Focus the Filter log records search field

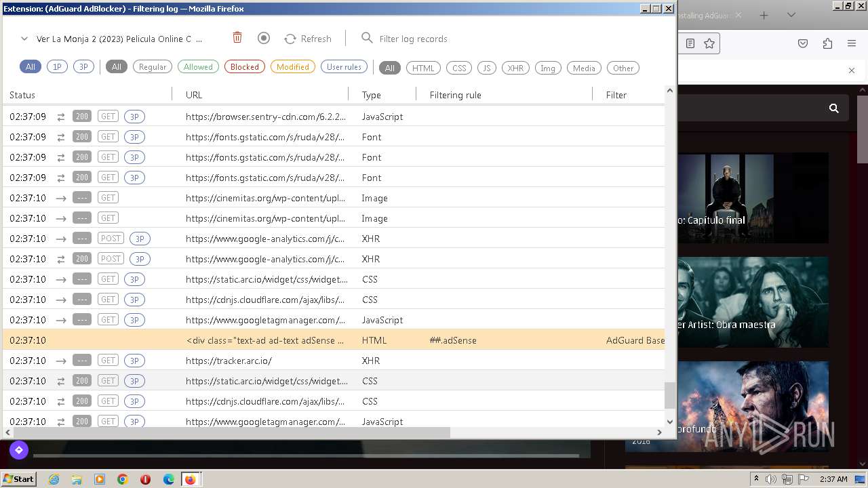coord(412,39)
